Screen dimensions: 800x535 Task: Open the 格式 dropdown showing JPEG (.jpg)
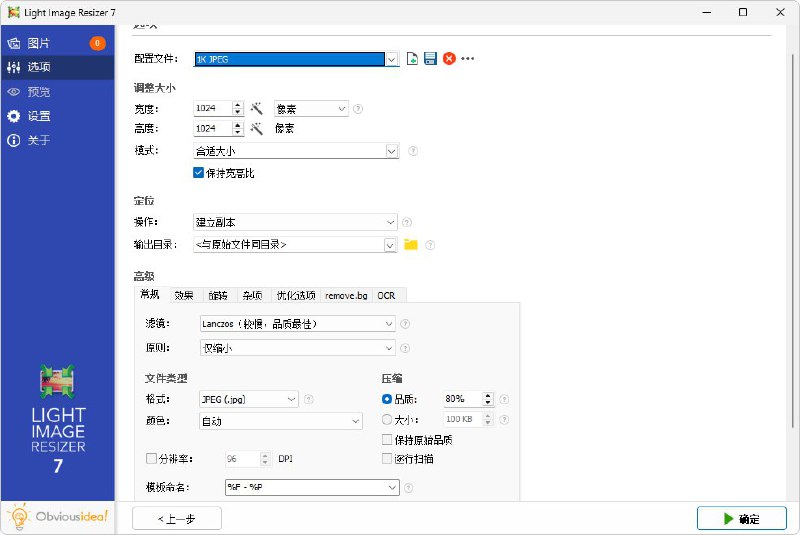(248, 399)
